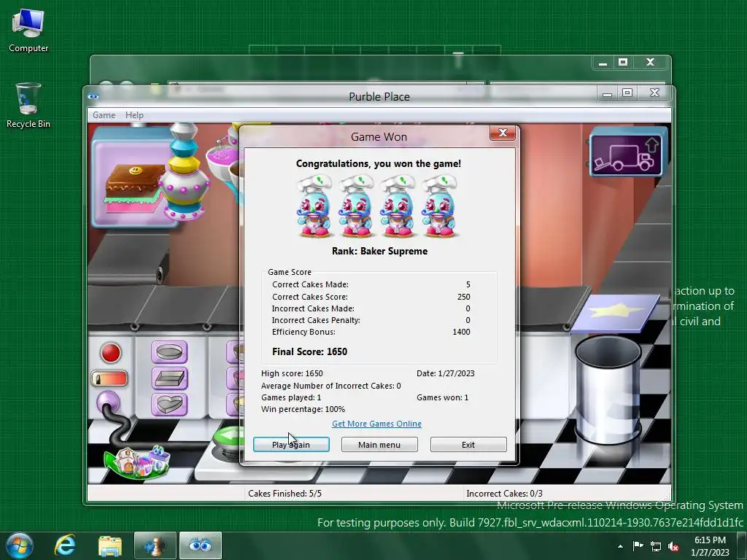Click Date: 1/27/2023 text
Viewport: 747px width, 560px height.
tap(446, 373)
